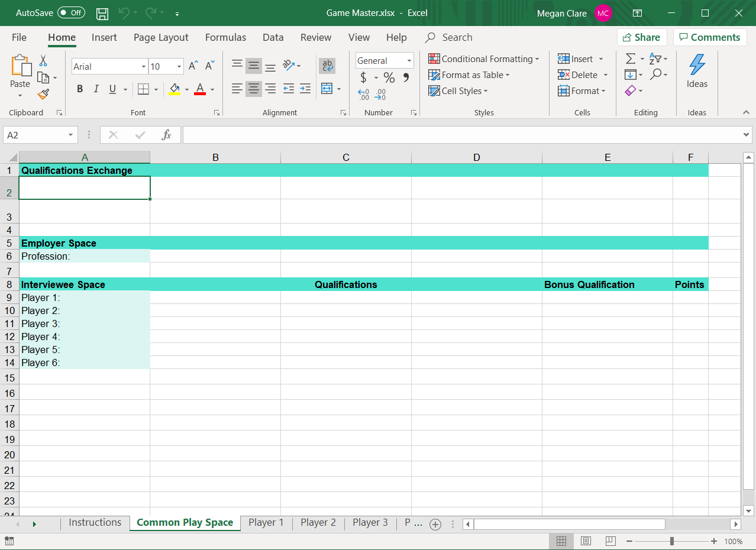Click the Percent Style icon
Screen dimensions: 756x550
click(x=389, y=77)
